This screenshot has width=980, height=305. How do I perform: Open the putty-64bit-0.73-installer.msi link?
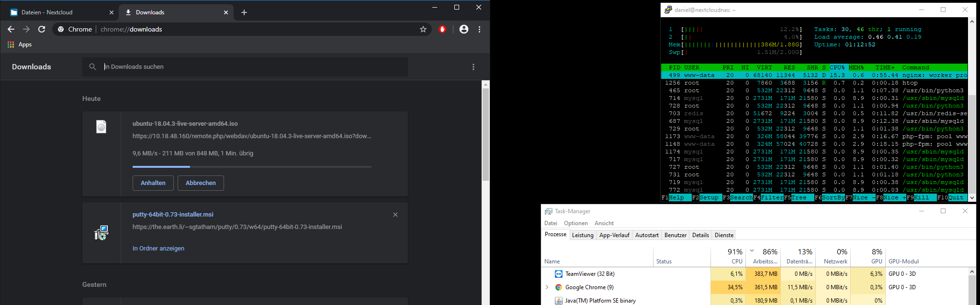pyautogui.click(x=173, y=215)
